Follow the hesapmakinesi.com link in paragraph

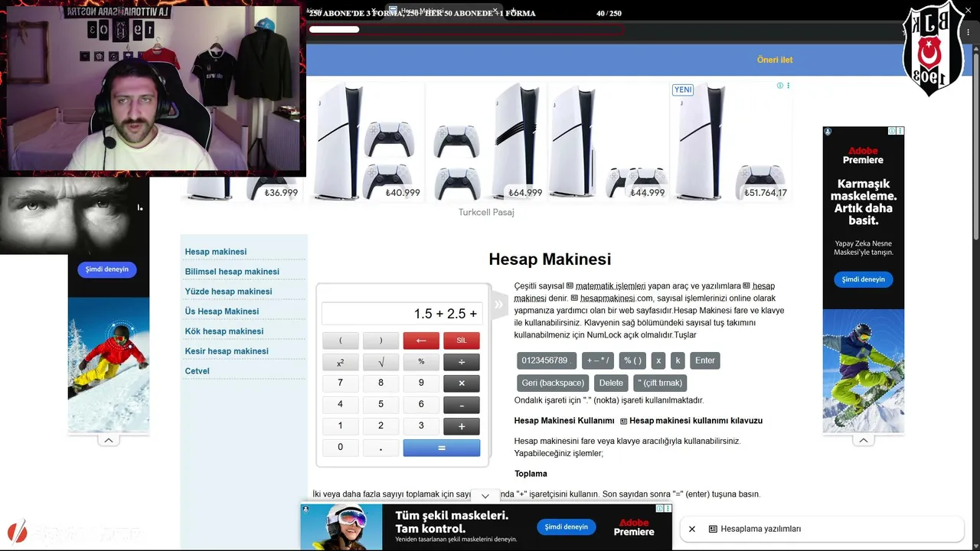618,298
